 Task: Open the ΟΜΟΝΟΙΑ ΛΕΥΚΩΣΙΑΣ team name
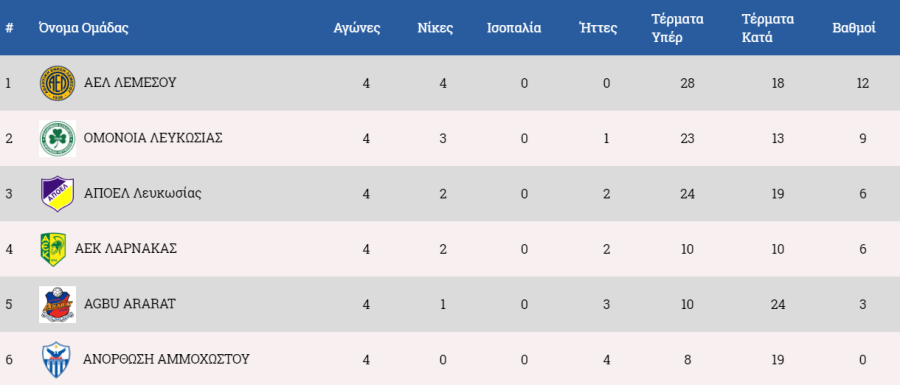click(153, 138)
